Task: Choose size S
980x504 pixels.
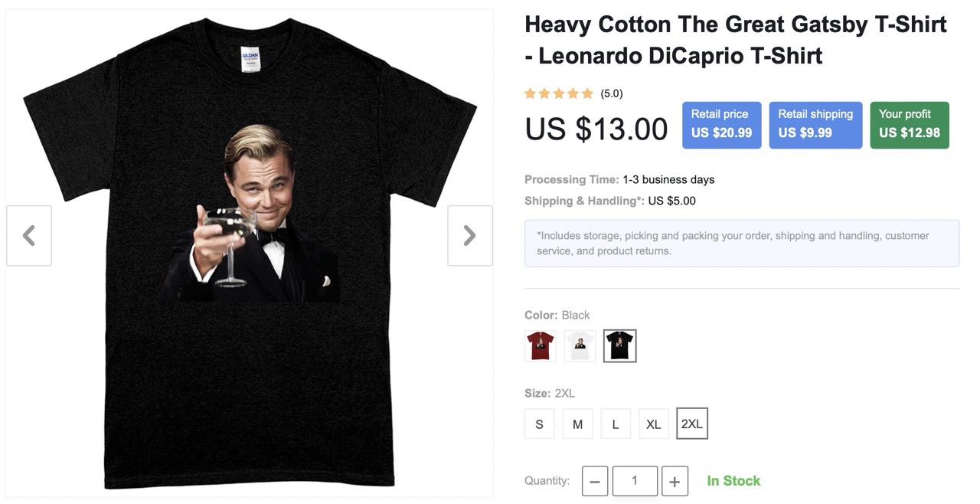Action: 539,424
